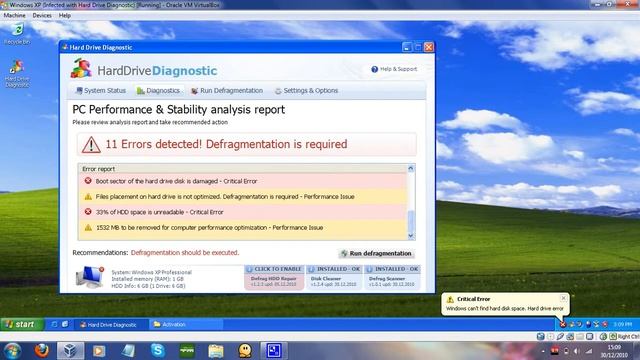Viewport: 640px width, 360px height.
Task: Click the red error icon in XP tray
Action: pos(563,324)
